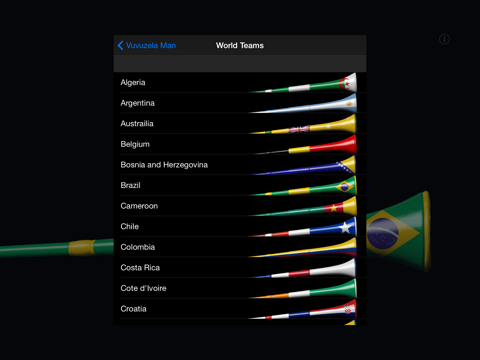Select the Cote d'Ivoire vuvuzela icon

coord(303,289)
